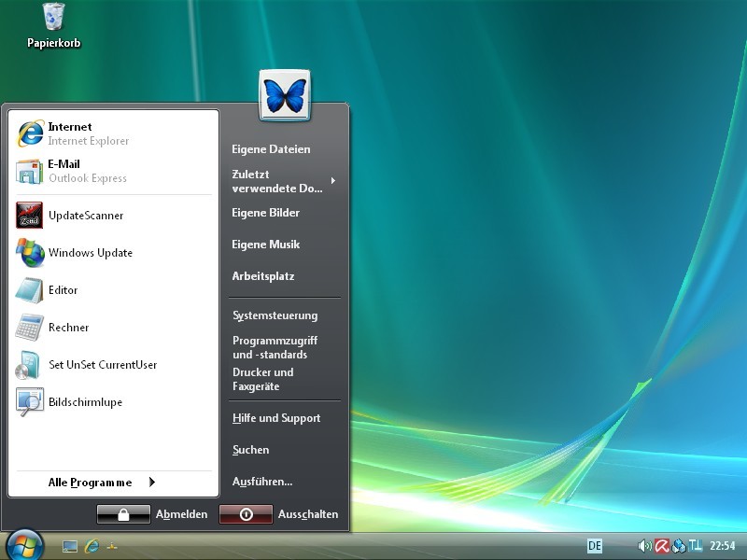This screenshot has height=560, width=747.
Task: Open the Editor notepad app
Action: pos(63,290)
